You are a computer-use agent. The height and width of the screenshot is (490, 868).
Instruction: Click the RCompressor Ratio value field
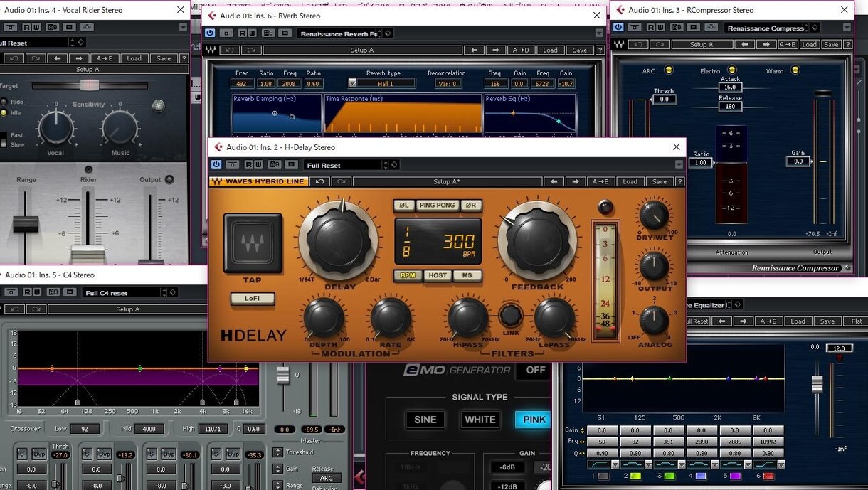pos(701,162)
